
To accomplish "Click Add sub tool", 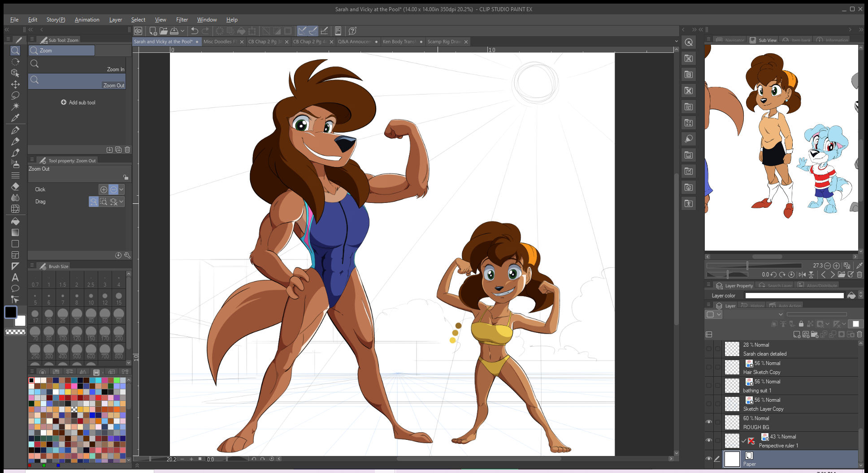I will pyautogui.click(x=78, y=103).
